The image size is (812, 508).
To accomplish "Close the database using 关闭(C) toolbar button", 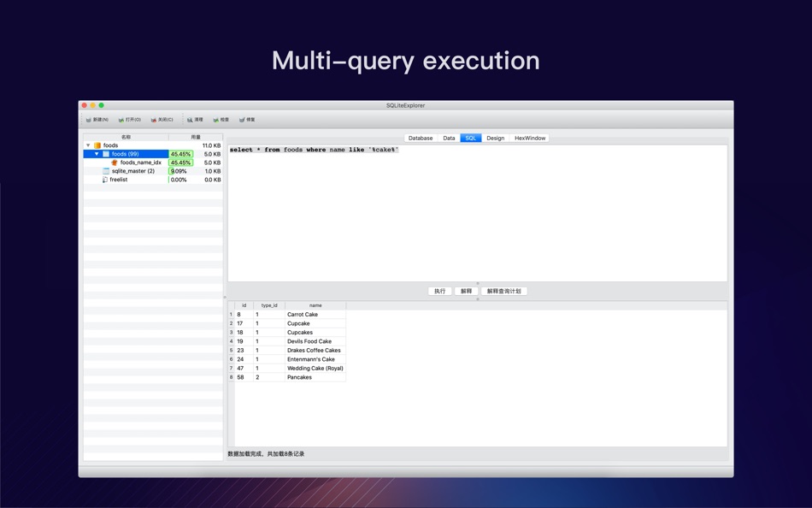I will (162, 120).
